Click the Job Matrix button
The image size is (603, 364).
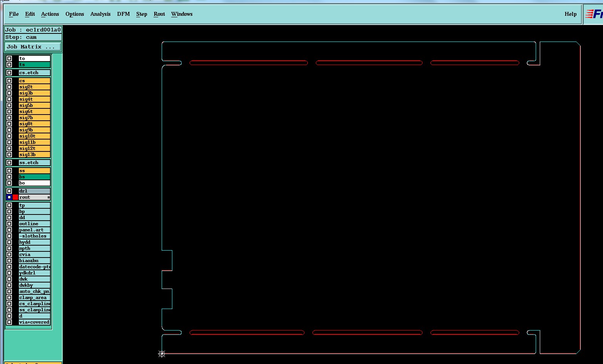coord(33,47)
